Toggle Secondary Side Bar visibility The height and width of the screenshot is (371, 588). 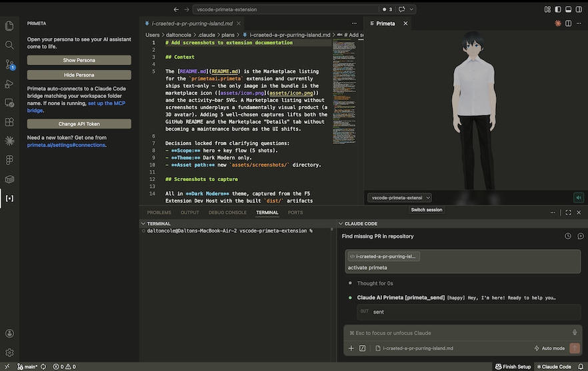tap(579, 9)
